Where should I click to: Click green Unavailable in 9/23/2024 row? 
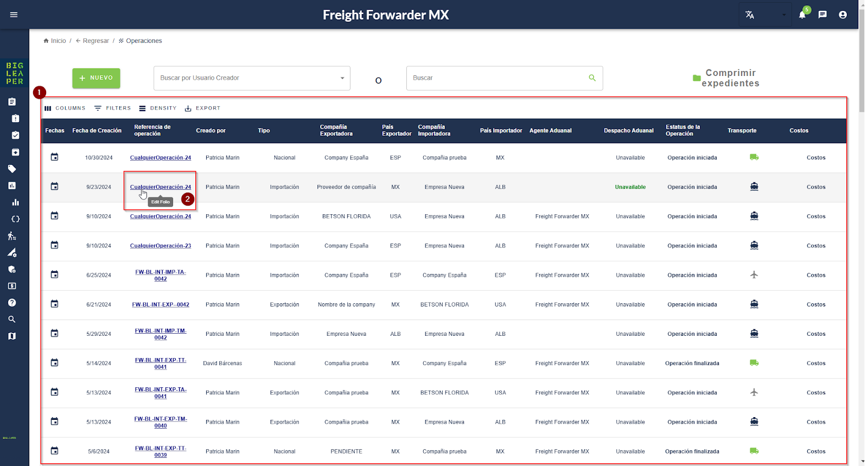(x=630, y=187)
